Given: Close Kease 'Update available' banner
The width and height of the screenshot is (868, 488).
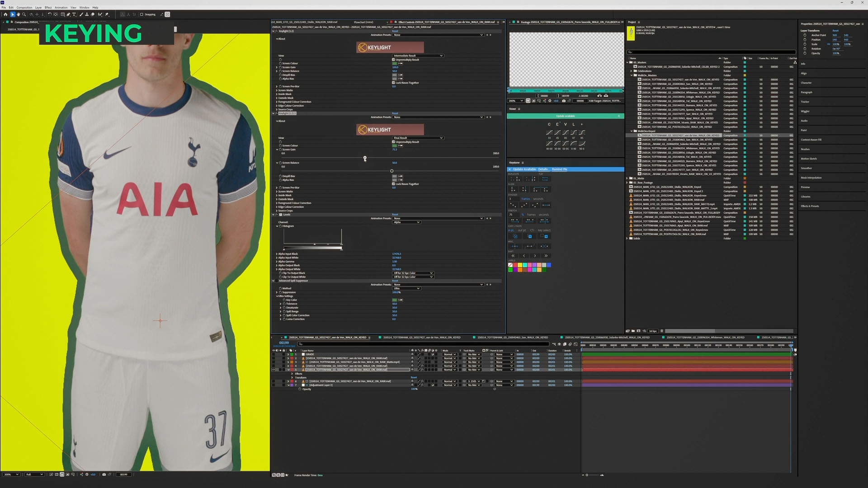Looking at the screenshot, I should coord(619,116).
